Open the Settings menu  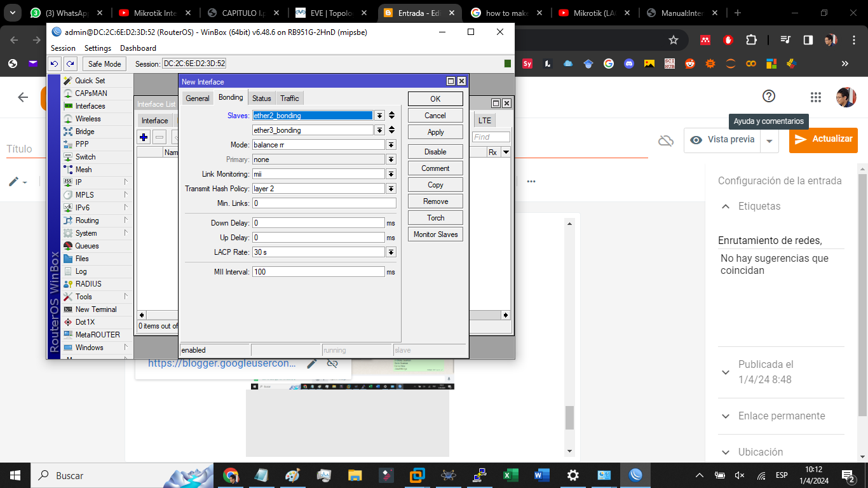pos(98,48)
